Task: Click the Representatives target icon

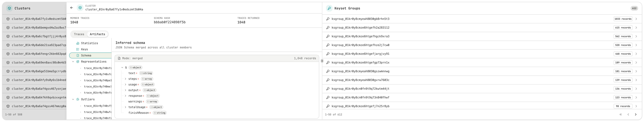Action: click(78, 62)
